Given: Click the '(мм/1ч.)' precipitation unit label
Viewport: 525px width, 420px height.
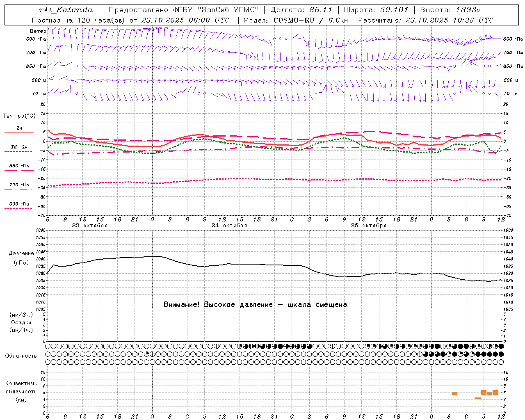Looking at the screenshot, I should coord(21,330).
